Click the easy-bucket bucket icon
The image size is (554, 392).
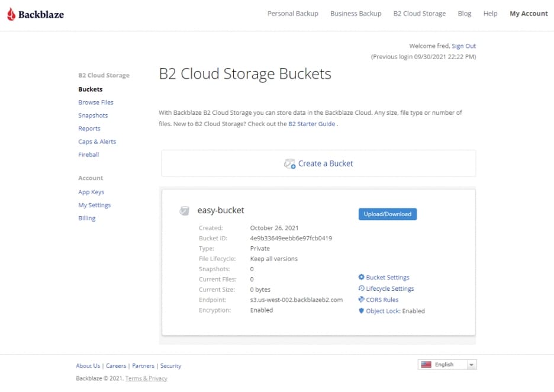point(185,211)
